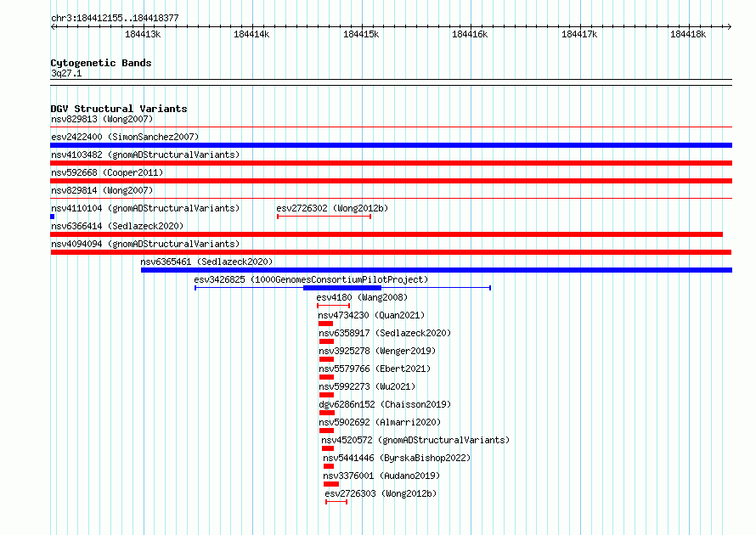Click the 184415k ruler position
Screen dimensions: 756x535
click(x=361, y=34)
